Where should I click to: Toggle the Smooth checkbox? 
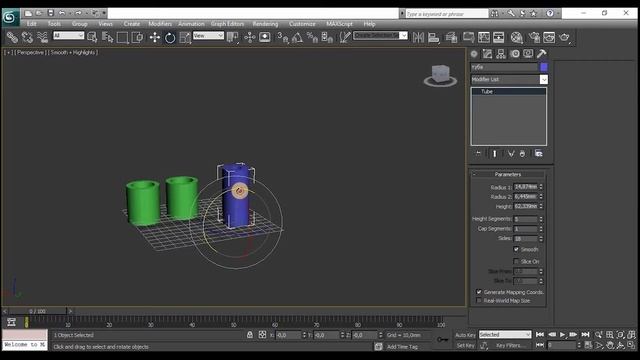click(x=516, y=249)
